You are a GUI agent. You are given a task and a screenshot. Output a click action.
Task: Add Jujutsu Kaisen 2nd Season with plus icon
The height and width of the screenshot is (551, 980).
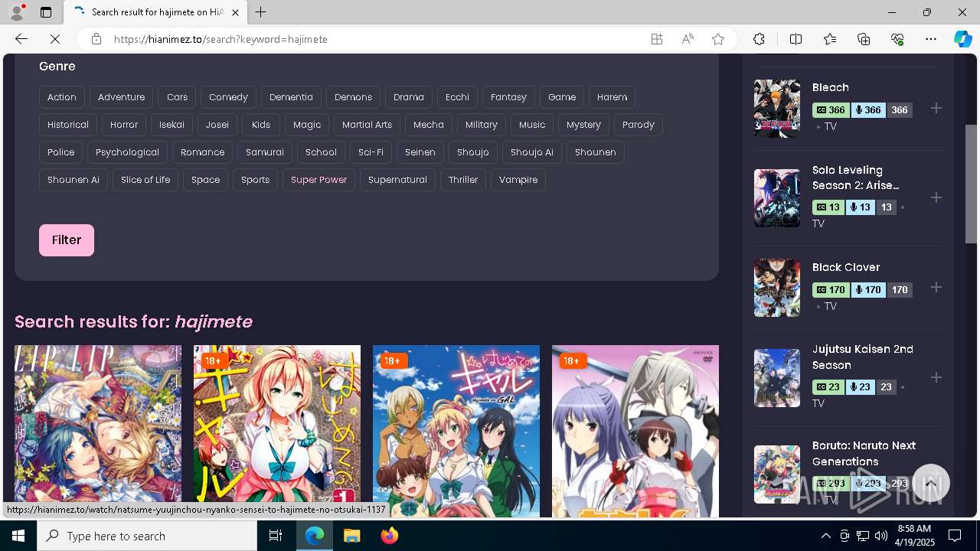tap(936, 378)
